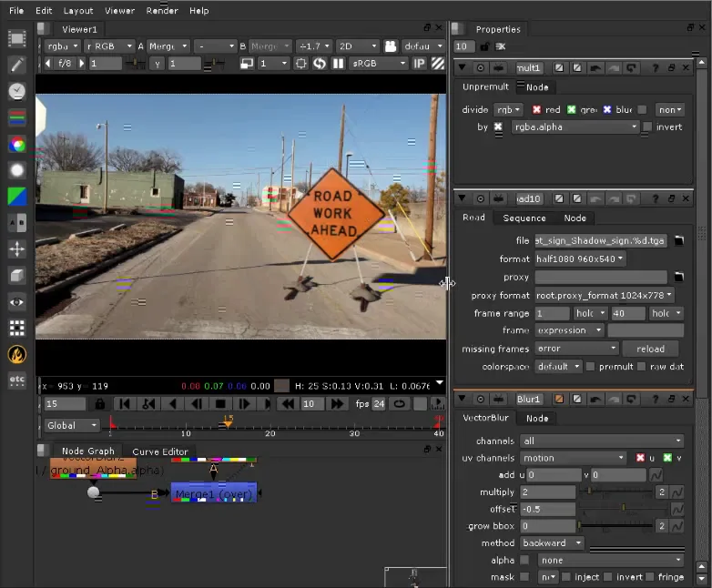The height and width of the screenshot is (588, 712).
Task: Open the Time nodes clock icon
Action: [x=16, y=91]
